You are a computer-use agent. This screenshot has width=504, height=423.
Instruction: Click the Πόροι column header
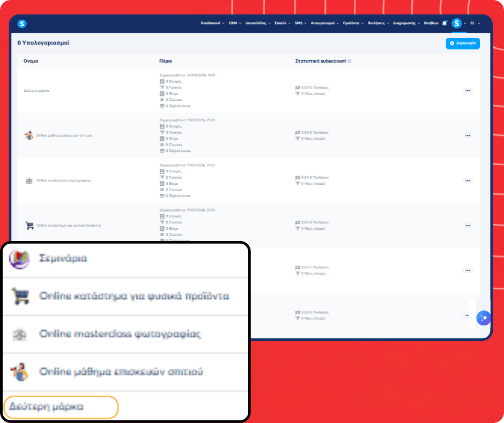[166, 61]
